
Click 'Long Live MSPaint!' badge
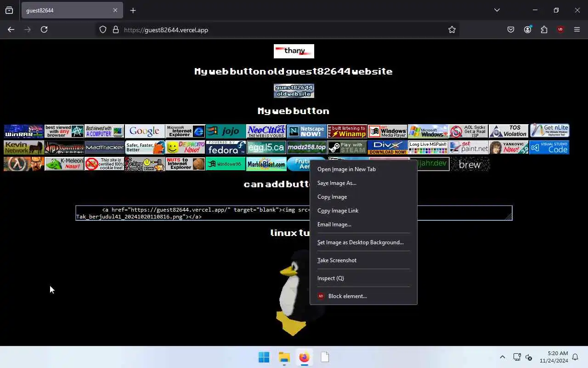pos(428,148)
